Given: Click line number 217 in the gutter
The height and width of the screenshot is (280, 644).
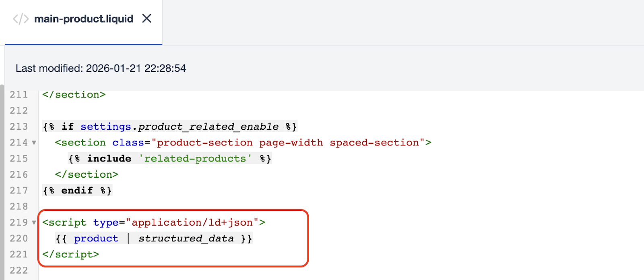Looking at the screenshot, I should (x=19, y=191).
